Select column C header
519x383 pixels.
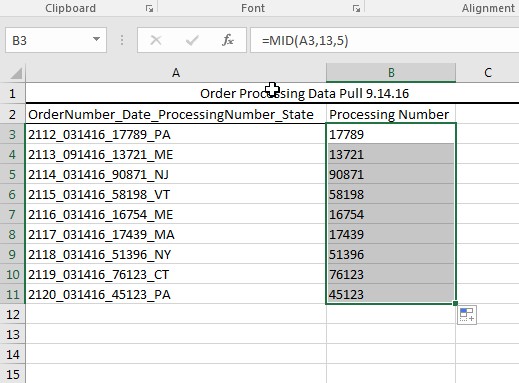pyautogui.click(x=488, y=73)
